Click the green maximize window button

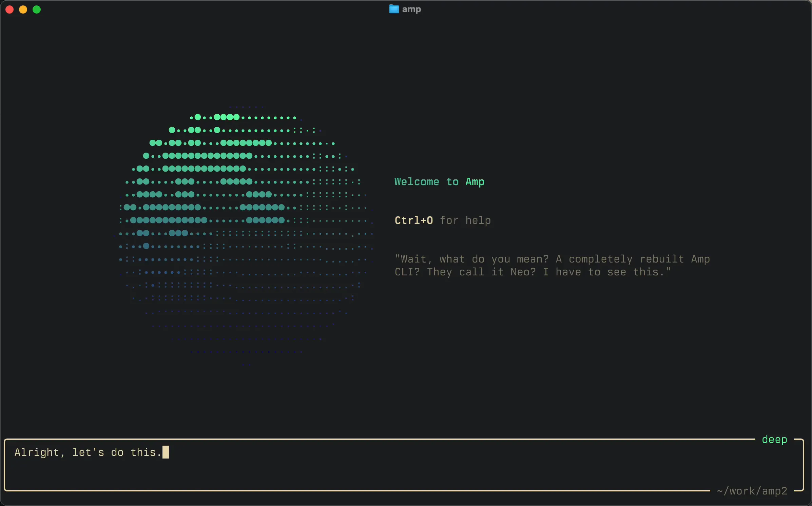(x=37, y=9)
